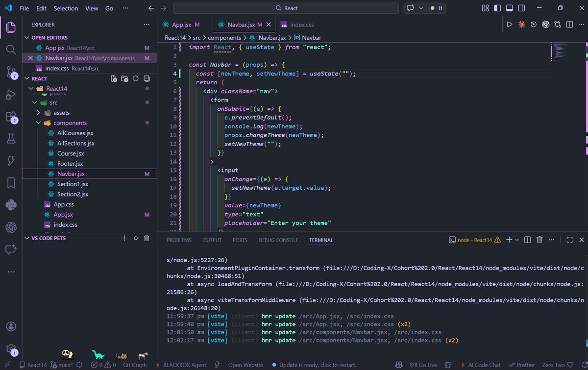588x370 pixels.
Task: Click the components breadcrumb segment
Action: tap(224, 38)
